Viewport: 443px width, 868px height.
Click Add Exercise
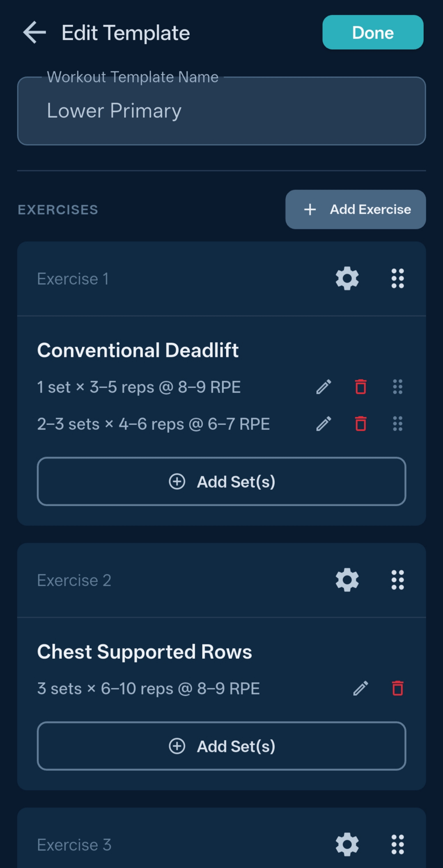pos(355,209)
